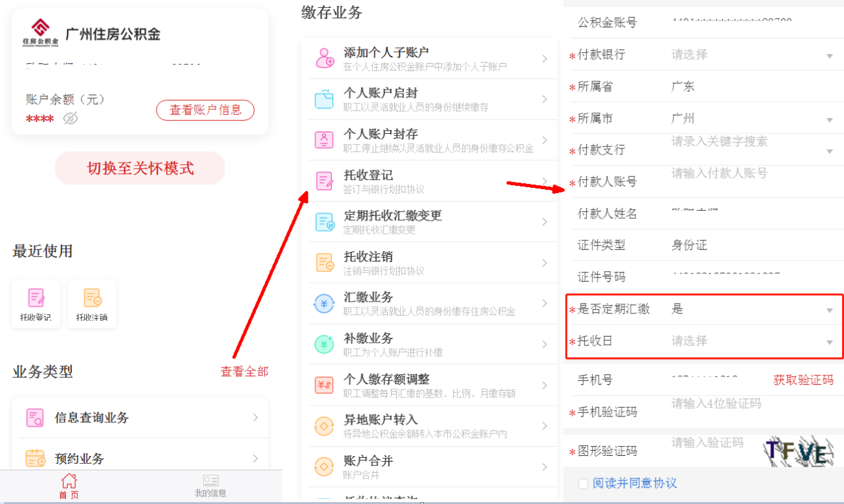This screenshot has height=504, width=844.
Task: Open the 付款银行 dropdown
Action: [752, 55]
